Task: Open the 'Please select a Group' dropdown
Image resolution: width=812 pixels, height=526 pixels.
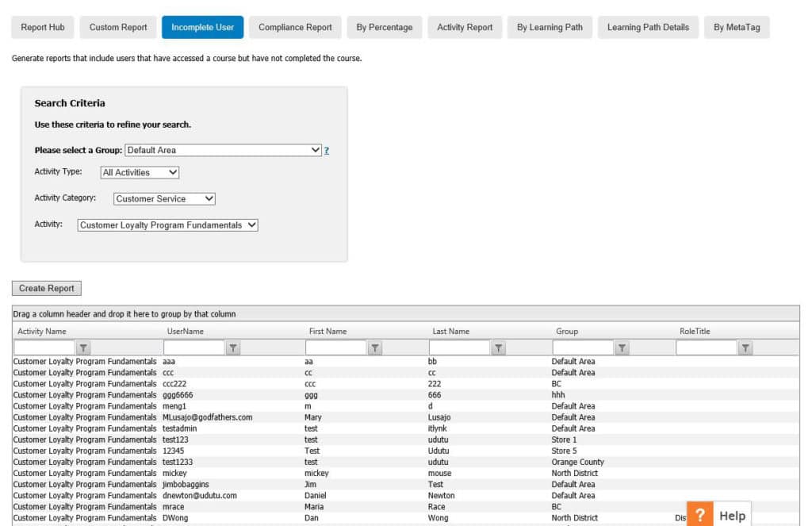Action: point(223,150)
